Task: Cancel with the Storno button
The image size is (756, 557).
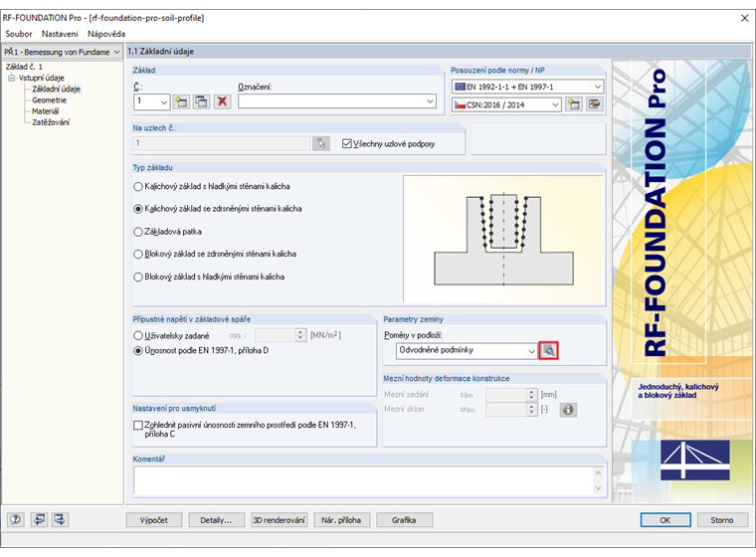Action: (722, 520)
